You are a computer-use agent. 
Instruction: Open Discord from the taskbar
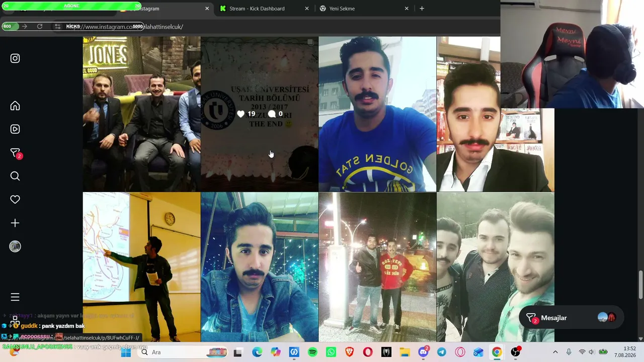pos(424,352)
